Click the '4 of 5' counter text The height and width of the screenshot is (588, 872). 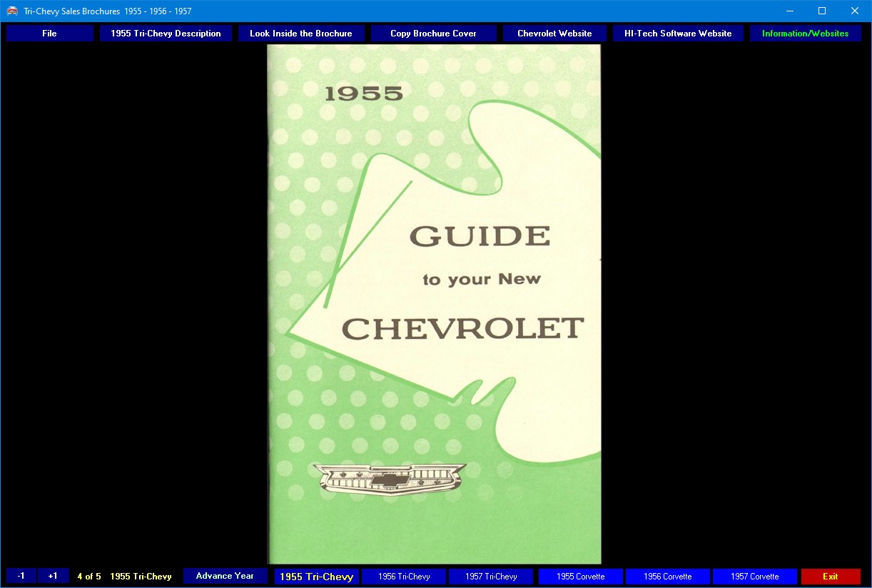click(89, 577)
